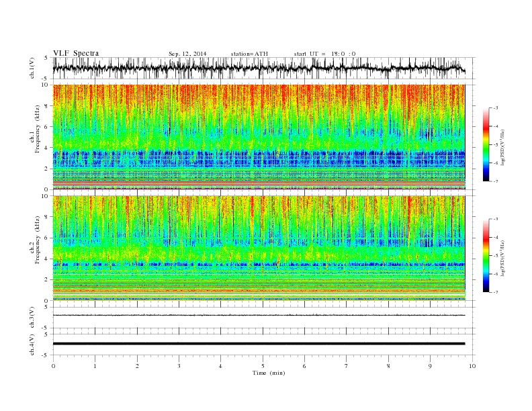
Task: Click the ch.3 voltage trace line
Action: (259, 315)
